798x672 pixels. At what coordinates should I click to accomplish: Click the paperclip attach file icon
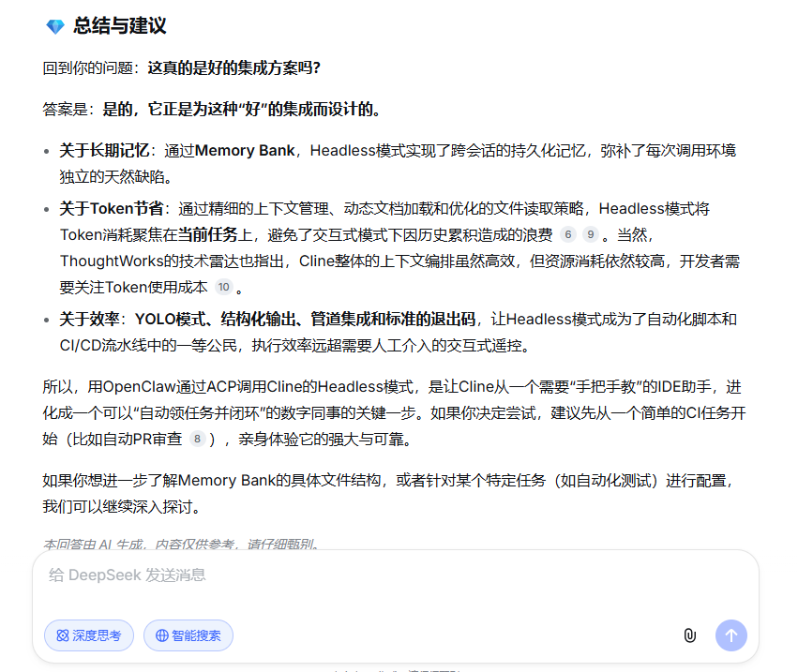689,635
